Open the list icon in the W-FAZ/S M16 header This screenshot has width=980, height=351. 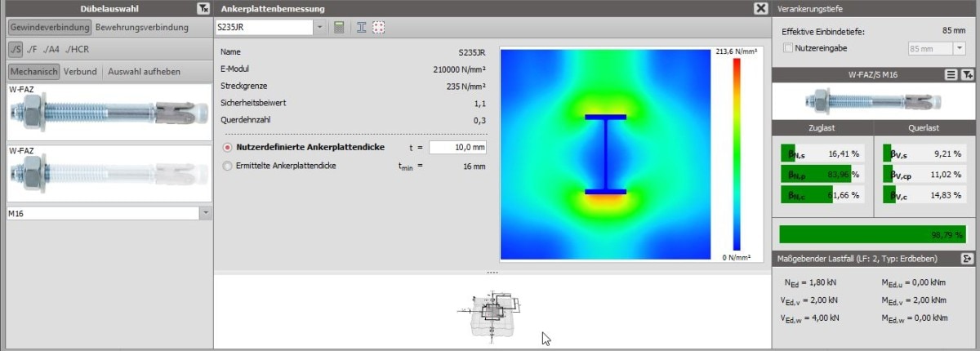point(951,74)
